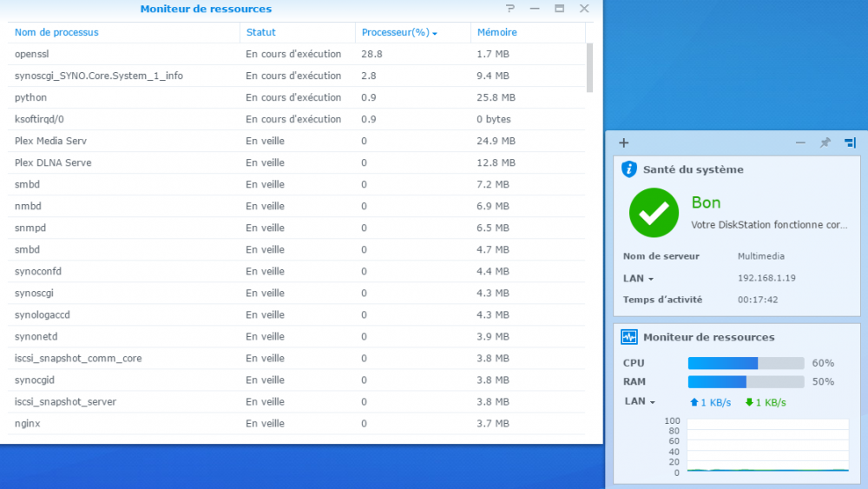Click the CPU usage bar
Screen dimensions: 868x489
point(746,363)
